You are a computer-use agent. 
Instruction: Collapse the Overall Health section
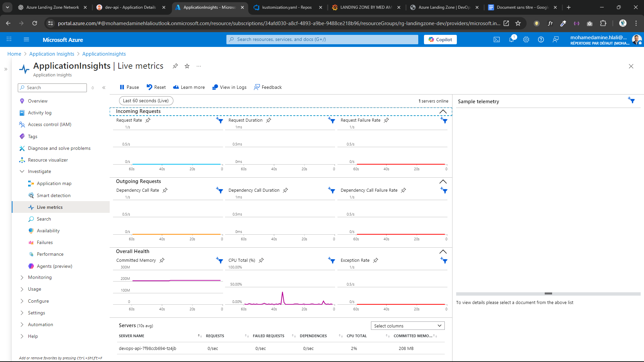[443, 252]
